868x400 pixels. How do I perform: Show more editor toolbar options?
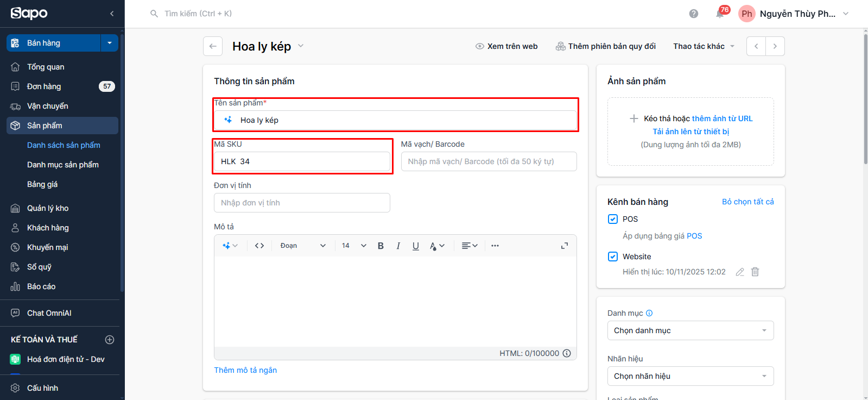click(x=495, y=246)
